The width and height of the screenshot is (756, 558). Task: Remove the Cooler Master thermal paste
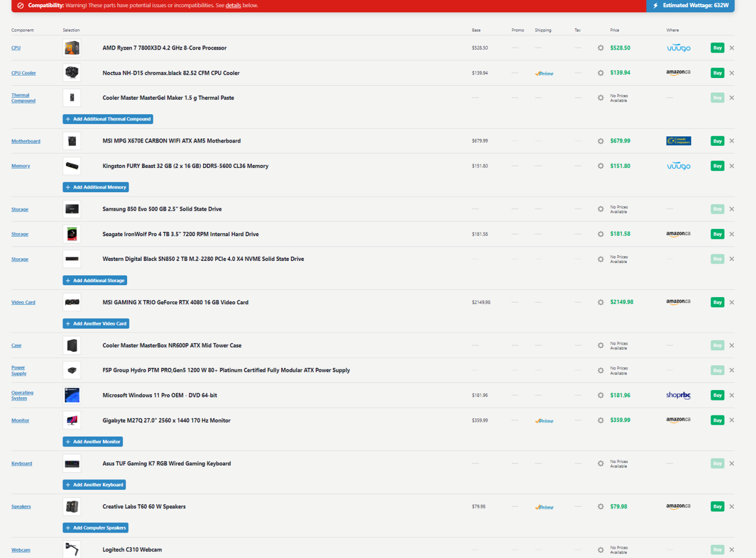(x=732, y=98)
